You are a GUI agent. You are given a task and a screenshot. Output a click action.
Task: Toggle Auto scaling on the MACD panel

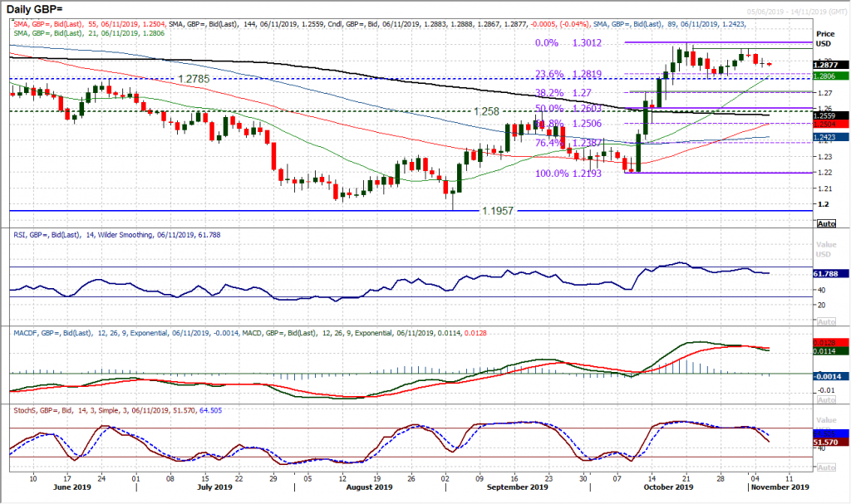(826, 399)
